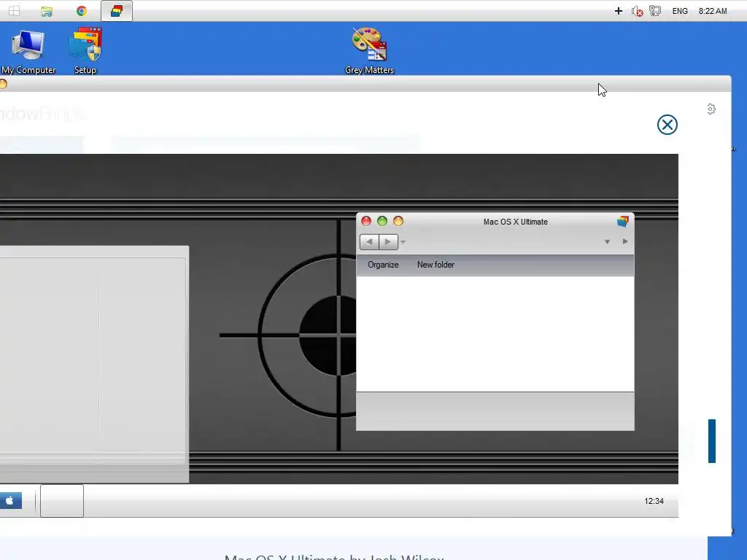Select the blank taskbar button in the preview
Screen dimensions: 747x560
pos(62,501)
